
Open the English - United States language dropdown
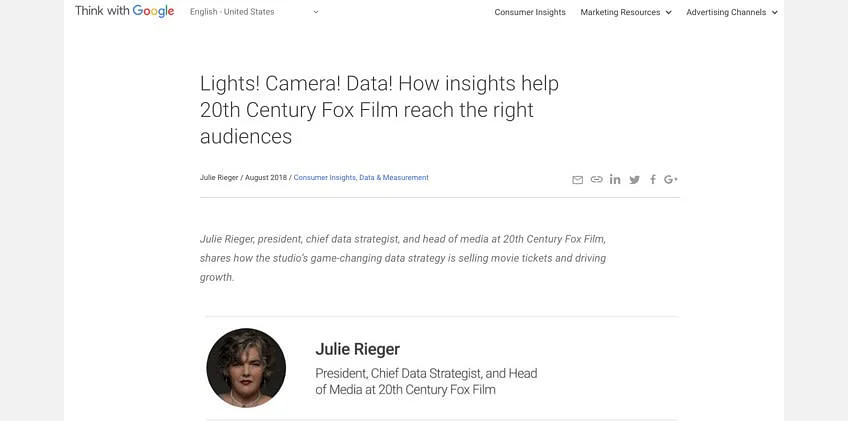pos(254,12)
